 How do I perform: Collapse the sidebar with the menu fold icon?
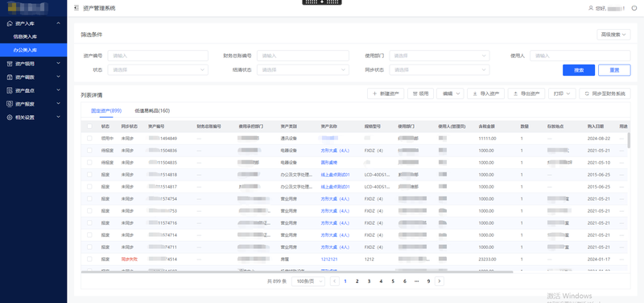pyautogui.click(x=76, y=8)
